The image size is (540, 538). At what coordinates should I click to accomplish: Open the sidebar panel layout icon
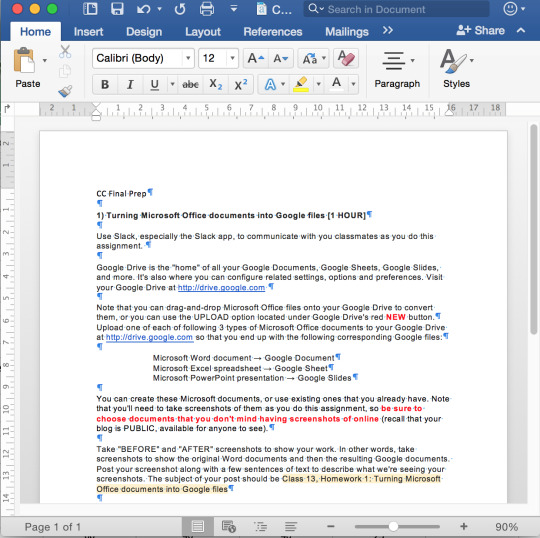90,9
